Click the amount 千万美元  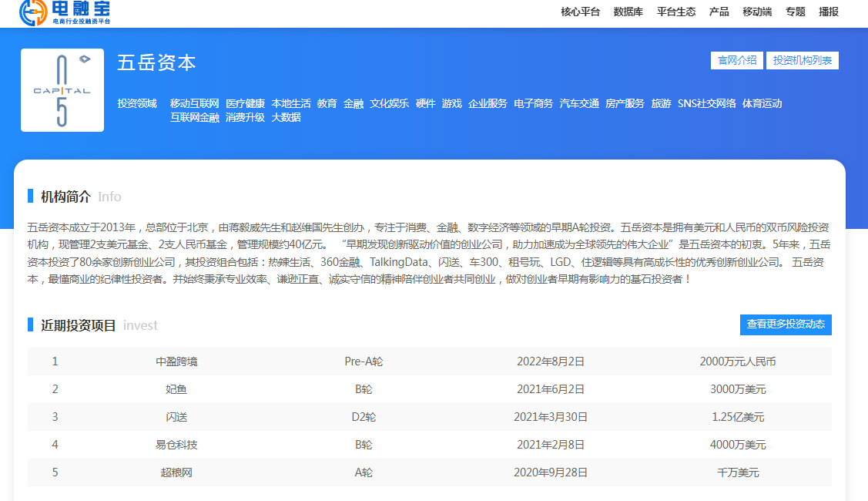coord(738,472)
